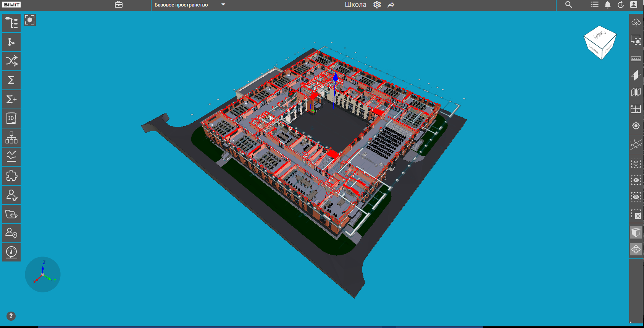Toggle hide selected elements crossed-eye icon
This screenshot has height=328, width=644.
pyautogui.click(x=636, y=197)
